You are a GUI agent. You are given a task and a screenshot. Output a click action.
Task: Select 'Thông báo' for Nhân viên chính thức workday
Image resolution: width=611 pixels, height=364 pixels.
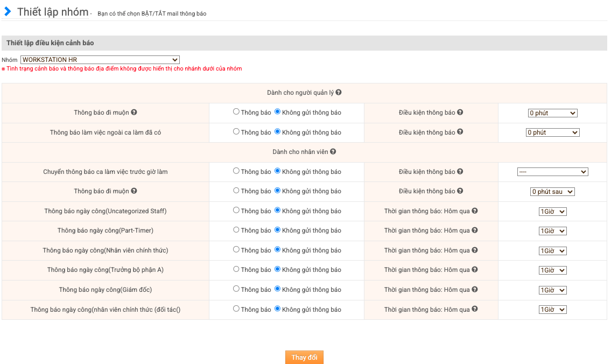pos(236,250)
